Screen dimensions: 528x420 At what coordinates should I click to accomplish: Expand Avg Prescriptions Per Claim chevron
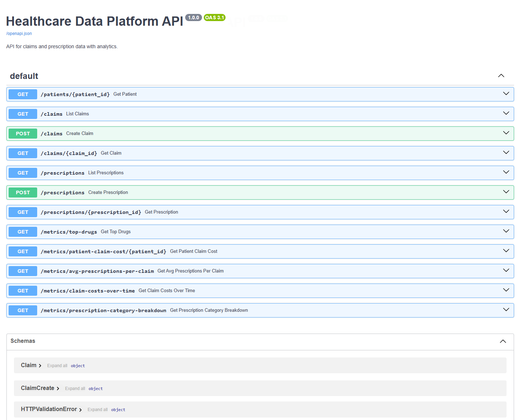[x=506, y=271]
